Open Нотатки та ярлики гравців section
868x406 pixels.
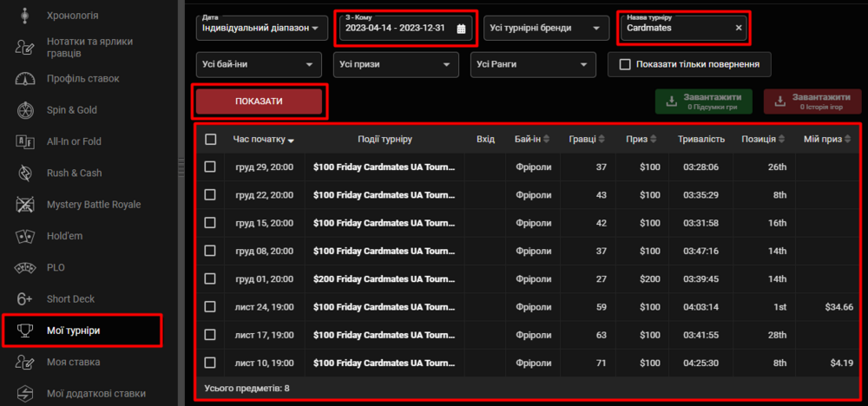pyautogui.click(x=89, y=47)
